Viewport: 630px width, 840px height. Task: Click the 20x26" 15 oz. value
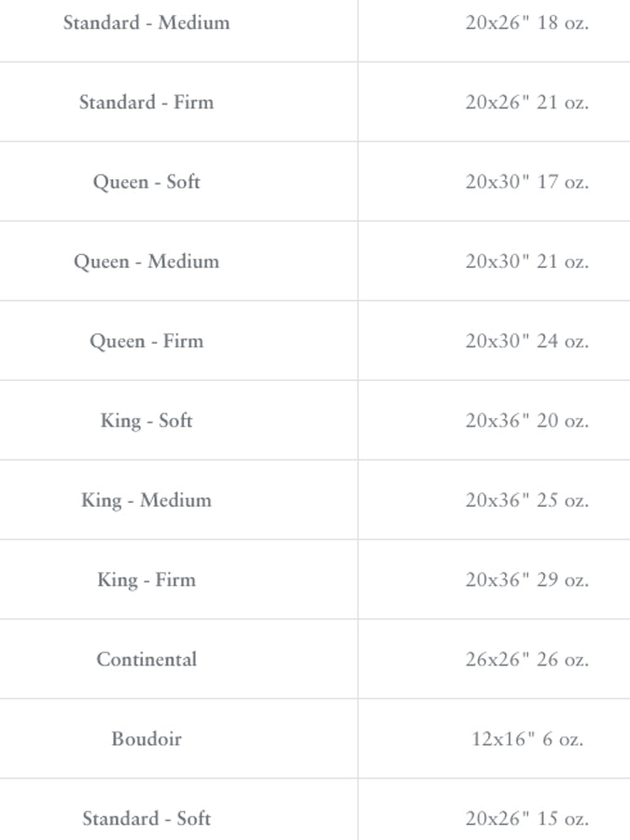coord(527,819)
